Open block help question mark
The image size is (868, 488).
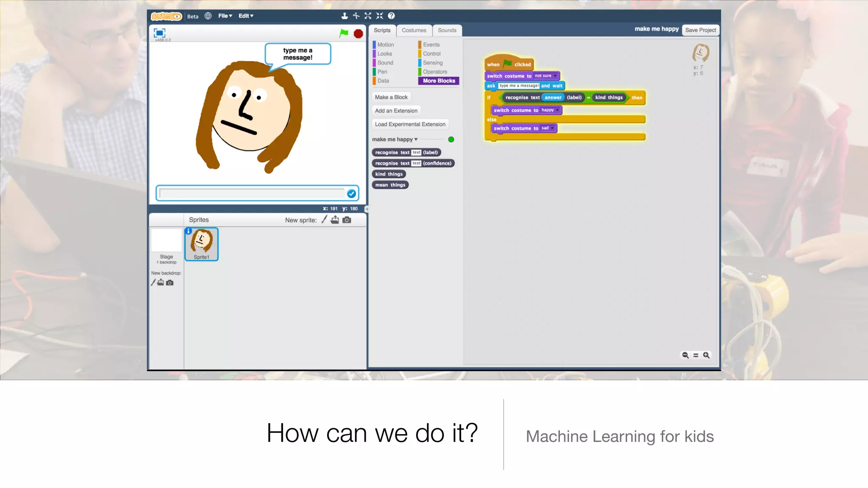coord(391,16)
